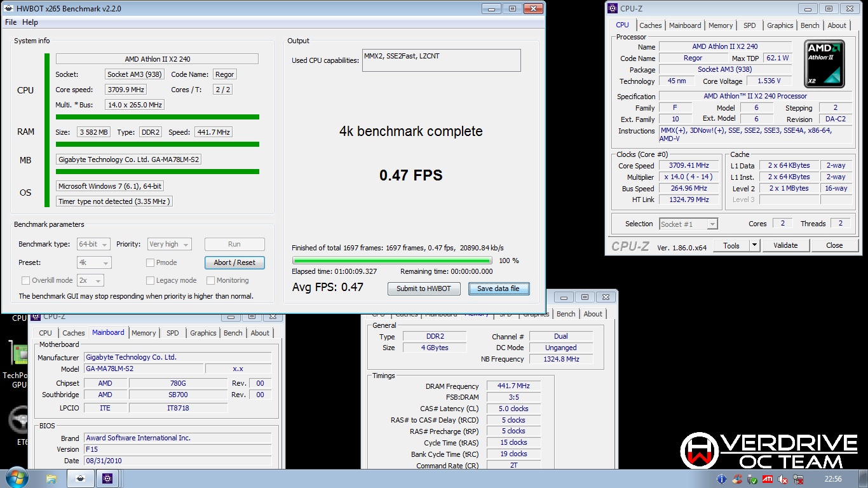Click the green shield tray icon
868x488 pixels.
pos(752,479)
